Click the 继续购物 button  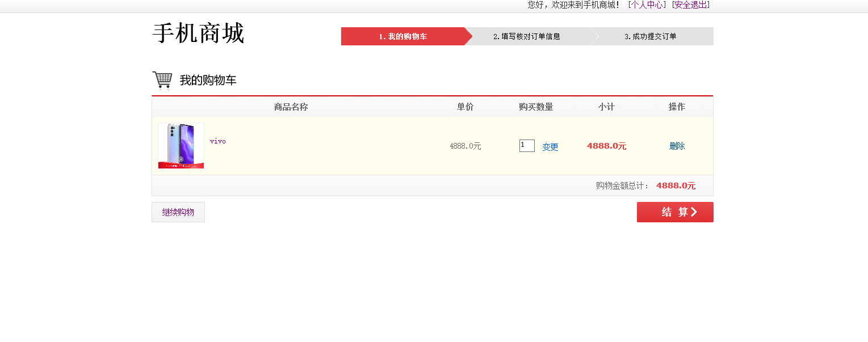[x=178, y=212]
